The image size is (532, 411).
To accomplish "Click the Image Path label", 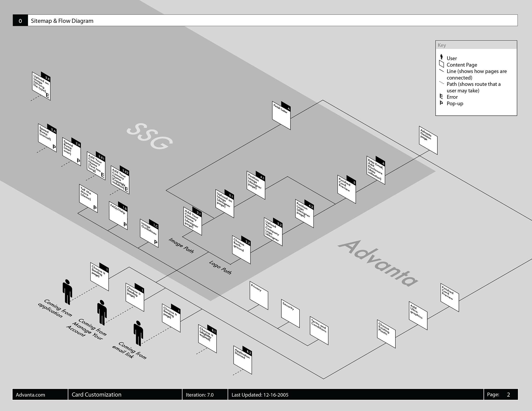I will pyautogui.click(x=181, y=246).
